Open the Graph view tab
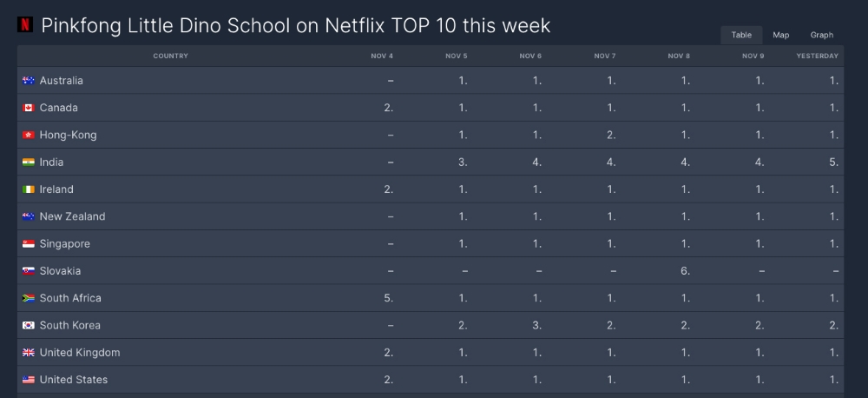This screenshot has height=398, width=868. click(x=821, y=35)
